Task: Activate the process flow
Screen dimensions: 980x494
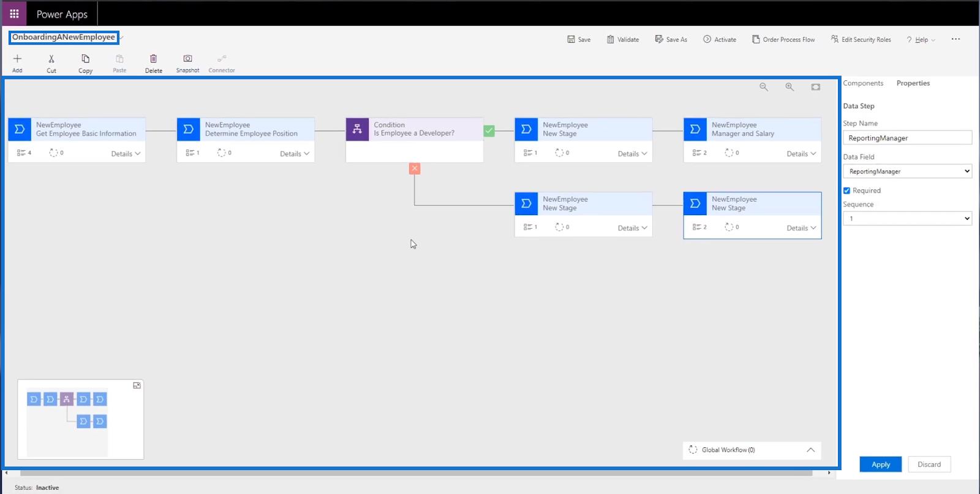Action: pyautogui.click(x=720, y=39)
